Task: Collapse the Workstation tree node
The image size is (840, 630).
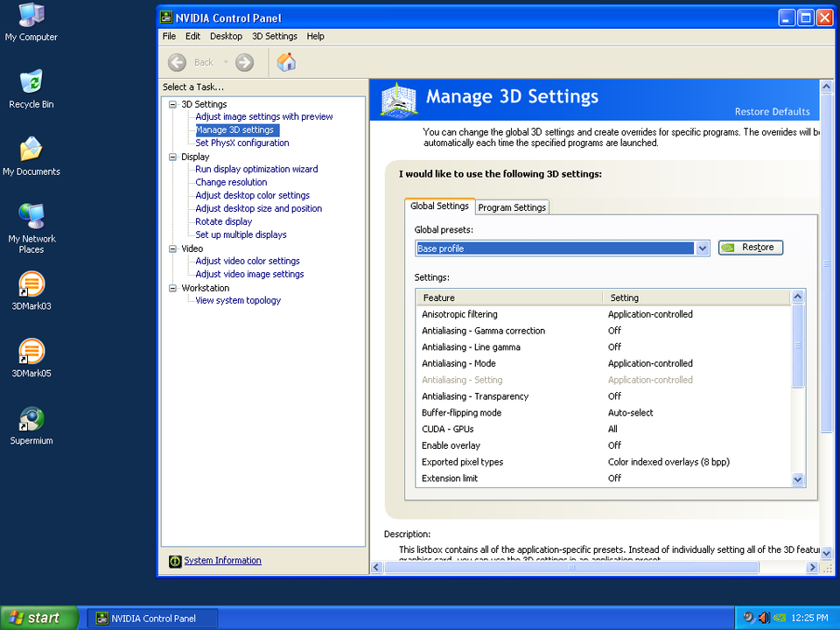Action: [x=172, y=288]
